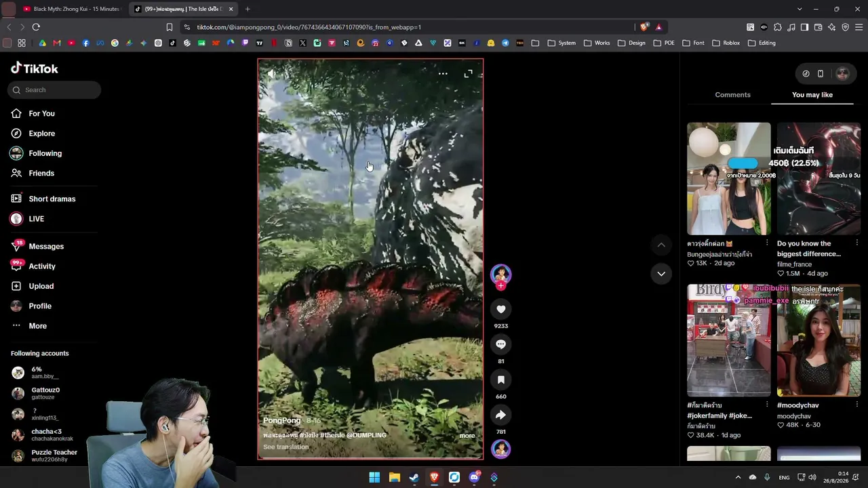
Task: Open comments with the speech bubble icon
Action: (x=501, y=344)
